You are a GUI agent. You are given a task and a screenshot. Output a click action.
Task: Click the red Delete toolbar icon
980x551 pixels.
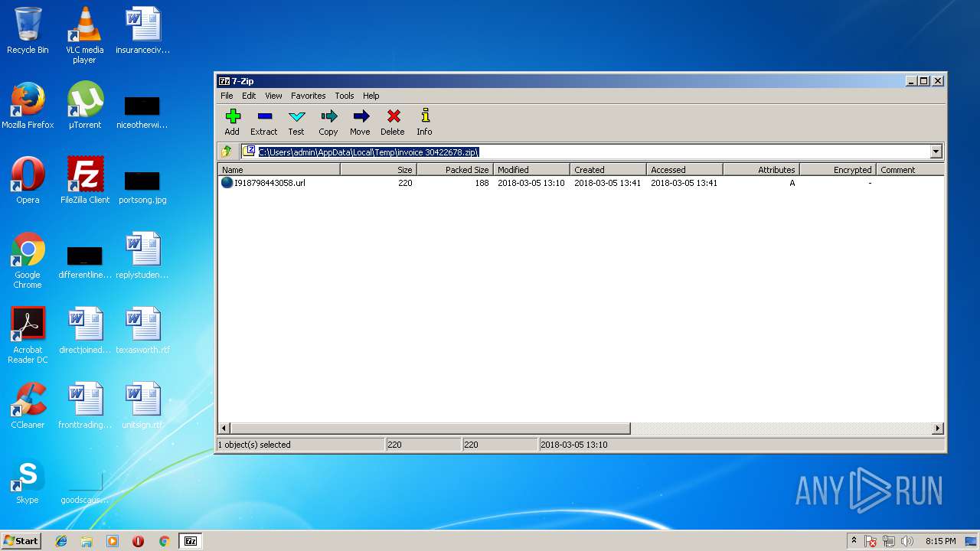pos(393,116)
